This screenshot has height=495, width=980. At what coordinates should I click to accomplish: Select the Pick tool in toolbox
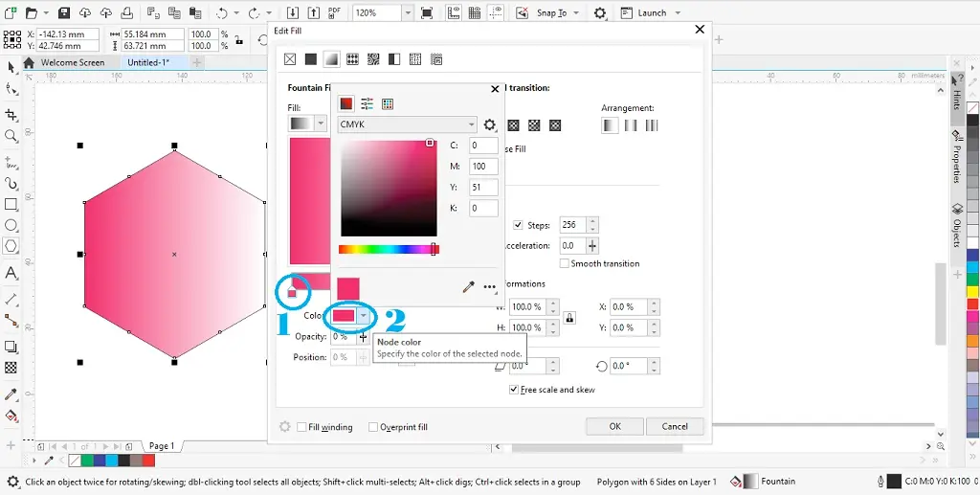coord(11,67)
